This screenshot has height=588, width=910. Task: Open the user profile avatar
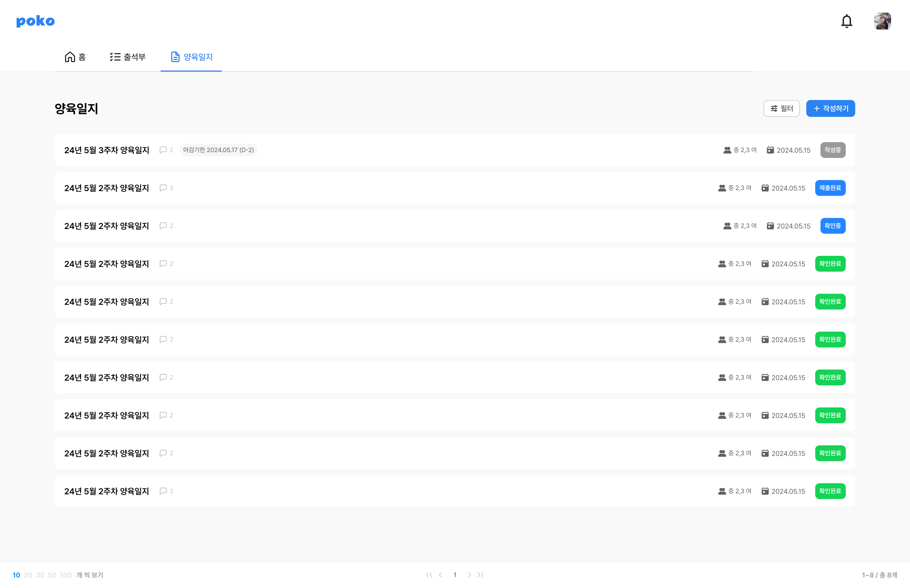pyautogui.click(x=882, y=21)
